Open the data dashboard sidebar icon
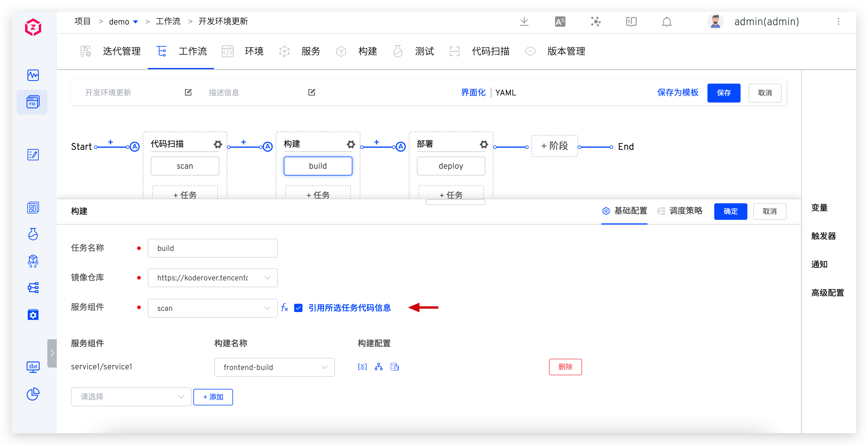868x445 pixels. pos(33,208)
